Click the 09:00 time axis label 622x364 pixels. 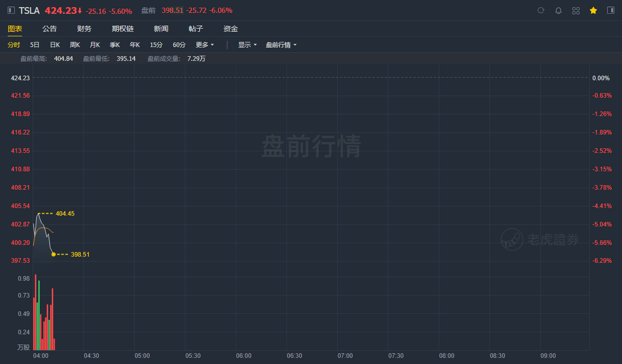(x=548, y=356)
